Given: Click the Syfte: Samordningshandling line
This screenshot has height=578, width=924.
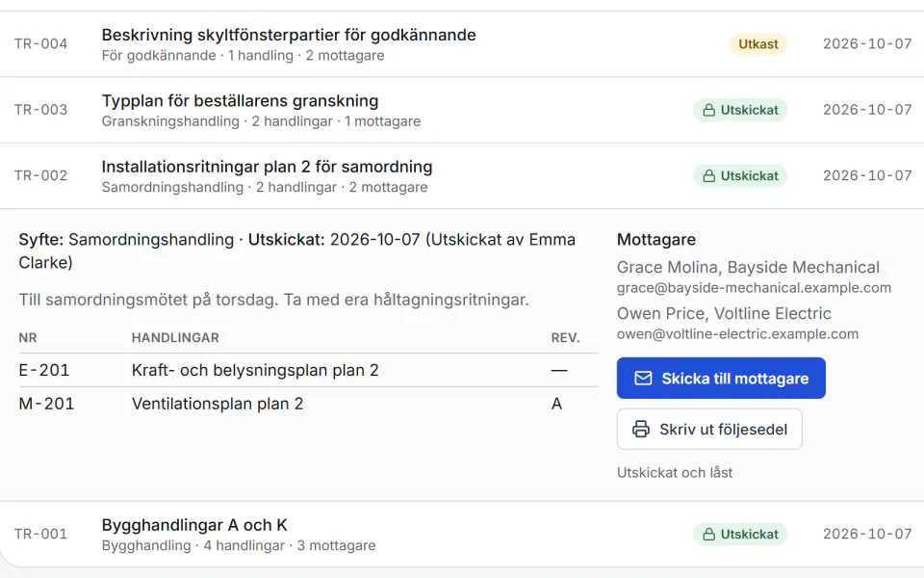Looking at the screenshot, I should pos(297,250).
